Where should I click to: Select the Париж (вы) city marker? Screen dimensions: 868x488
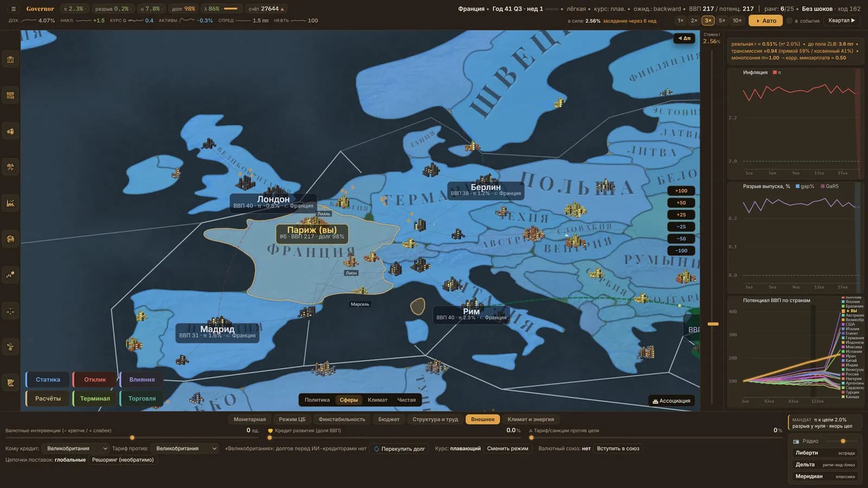312,233
